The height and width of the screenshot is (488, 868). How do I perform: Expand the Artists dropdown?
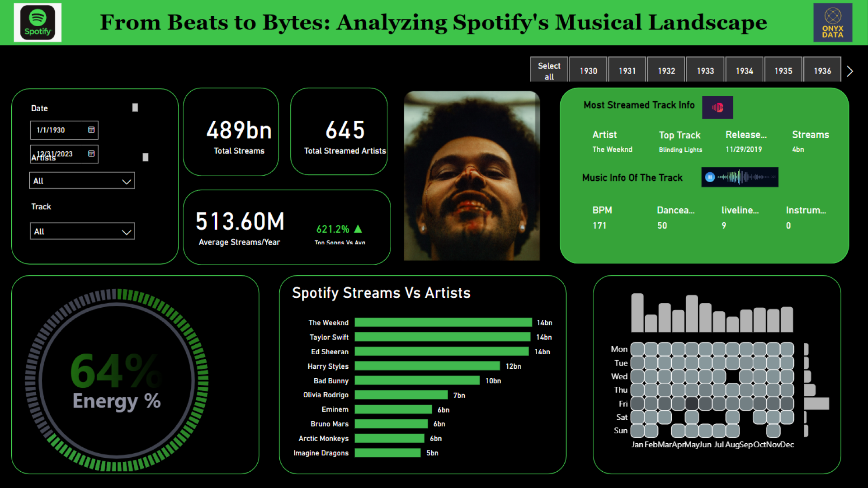(x=82, y=181)
